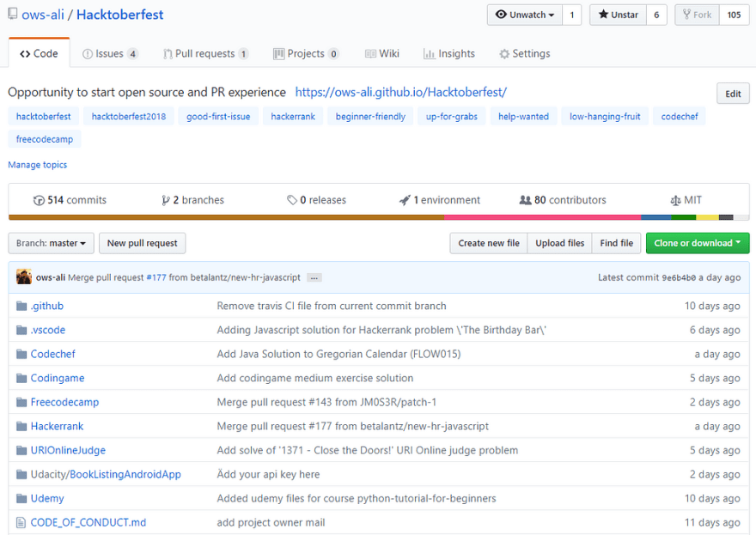Open latest commit hash 9e6b4b0
This screenshot has width=756, height=535.
point(679,278)
